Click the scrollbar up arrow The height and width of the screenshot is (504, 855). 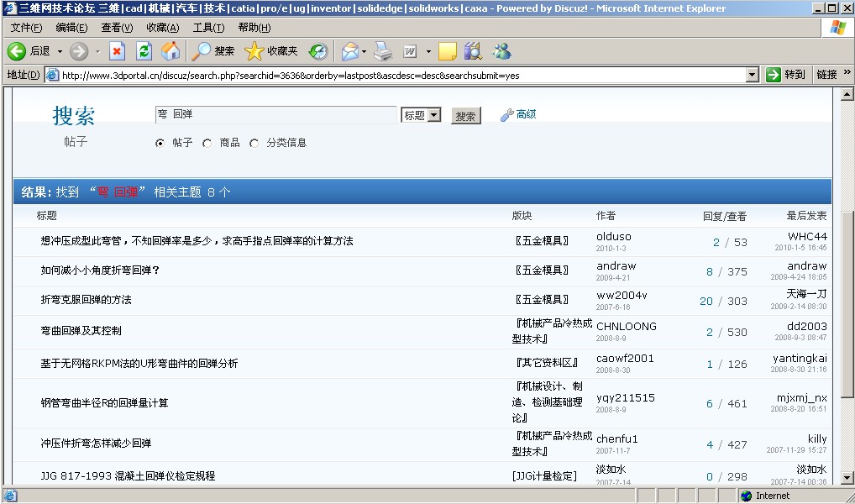click(x=847, y=94)
